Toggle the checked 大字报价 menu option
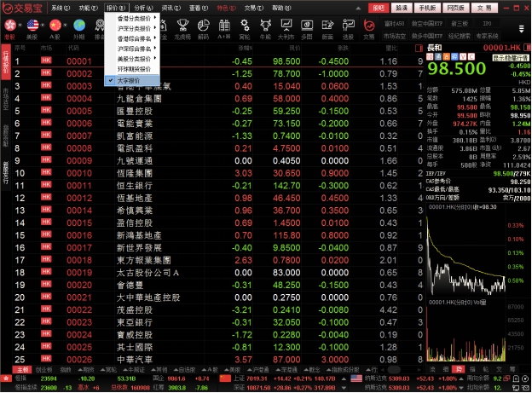Image resolution: width=532 pixels, height=393 pixels. [129, 79]
